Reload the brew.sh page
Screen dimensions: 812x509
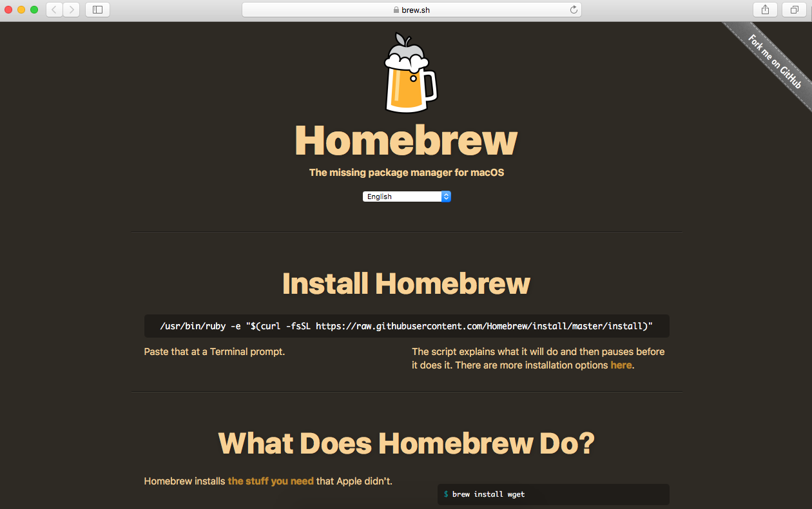[574, 10]
